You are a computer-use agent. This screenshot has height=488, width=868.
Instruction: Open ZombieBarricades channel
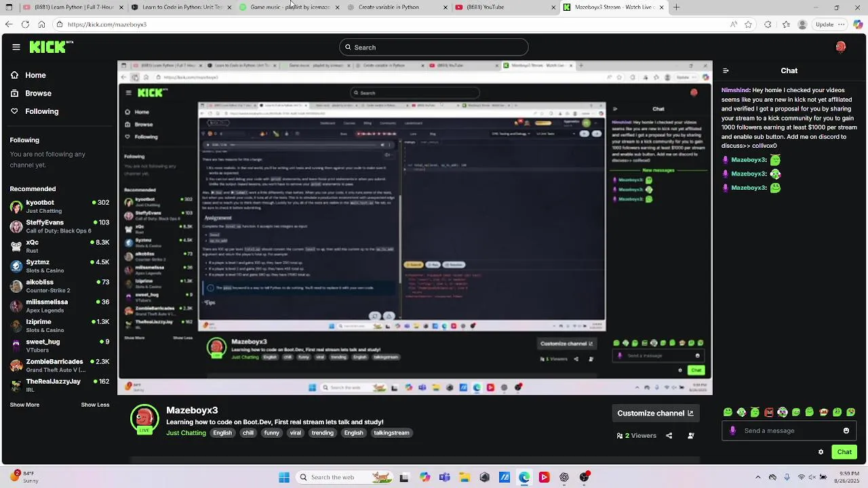[x=60, y=365]
